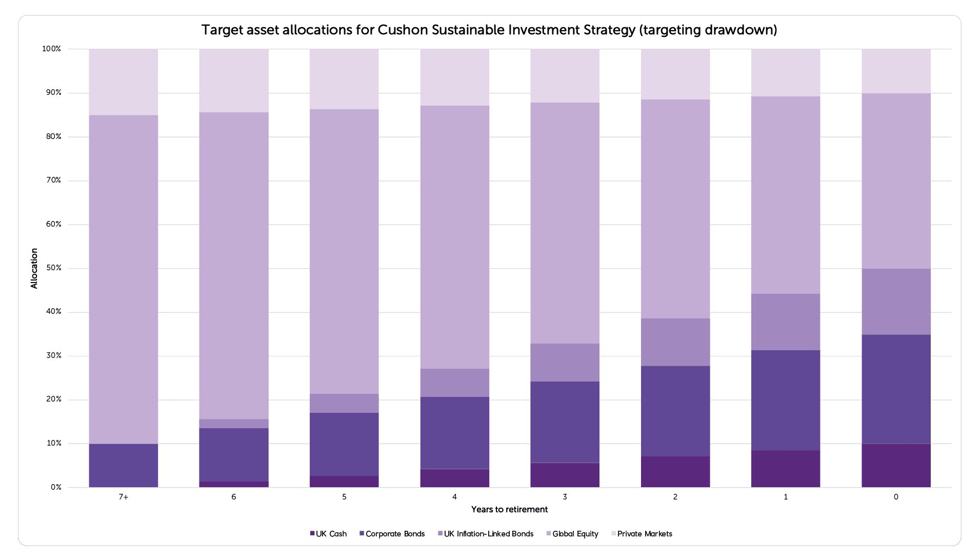This screenshot has width=980, height=560.
Task: Select the UK Cash segment in the 3 bar
Action: coord(565,474)
